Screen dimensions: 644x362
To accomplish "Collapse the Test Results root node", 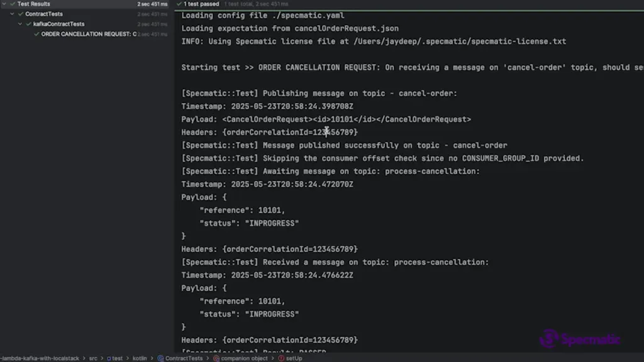I will (x=4, y=4).
